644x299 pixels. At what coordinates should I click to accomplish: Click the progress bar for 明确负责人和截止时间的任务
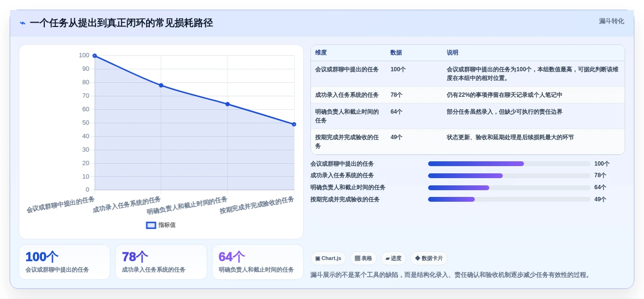tap(509, 188)
